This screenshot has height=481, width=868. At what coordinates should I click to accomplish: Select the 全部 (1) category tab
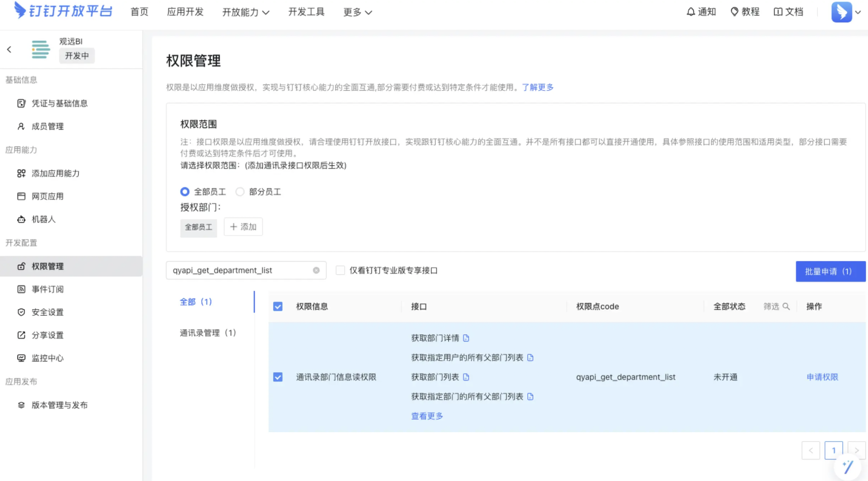196,302
